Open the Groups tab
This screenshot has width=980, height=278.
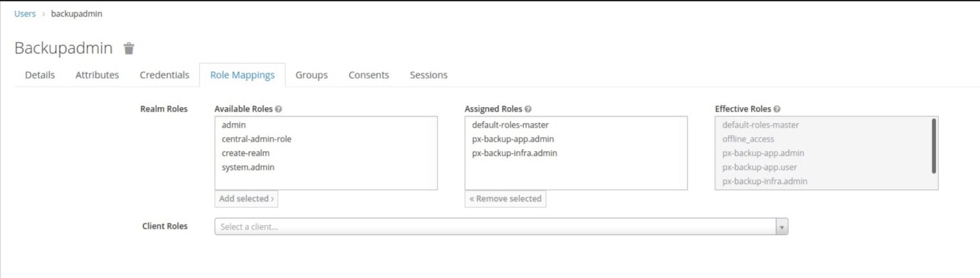pos(311,75)
